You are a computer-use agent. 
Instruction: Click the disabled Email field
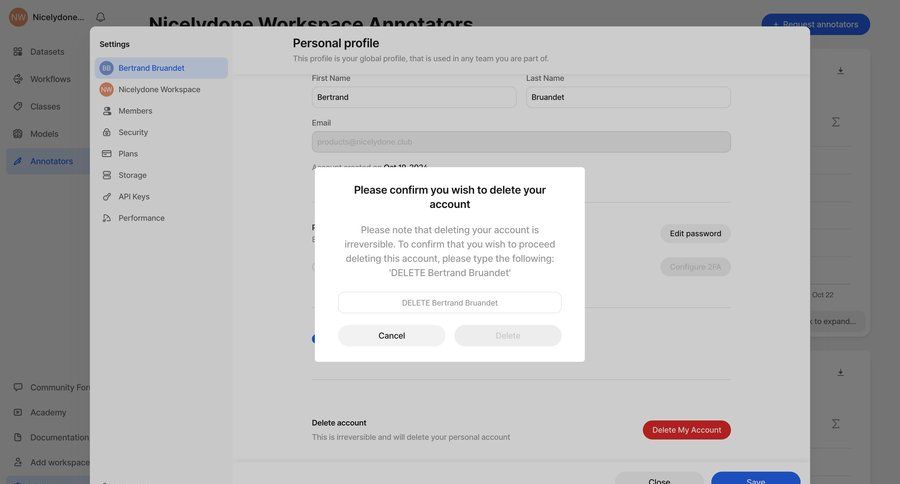521,142
